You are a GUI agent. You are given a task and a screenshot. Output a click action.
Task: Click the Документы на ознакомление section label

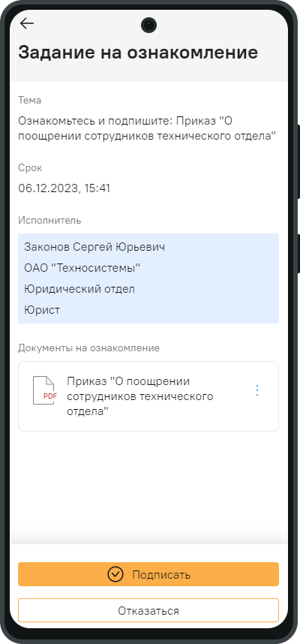[88, 348]
